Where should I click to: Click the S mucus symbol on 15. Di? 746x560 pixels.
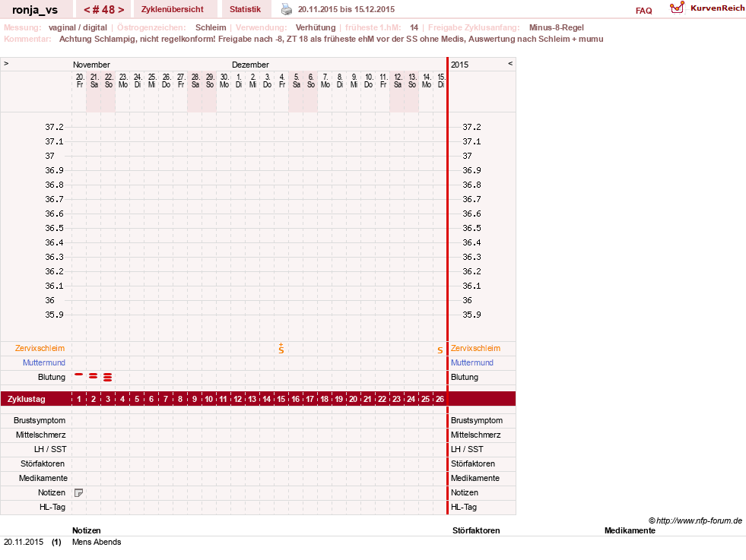[x=440, y=350]
